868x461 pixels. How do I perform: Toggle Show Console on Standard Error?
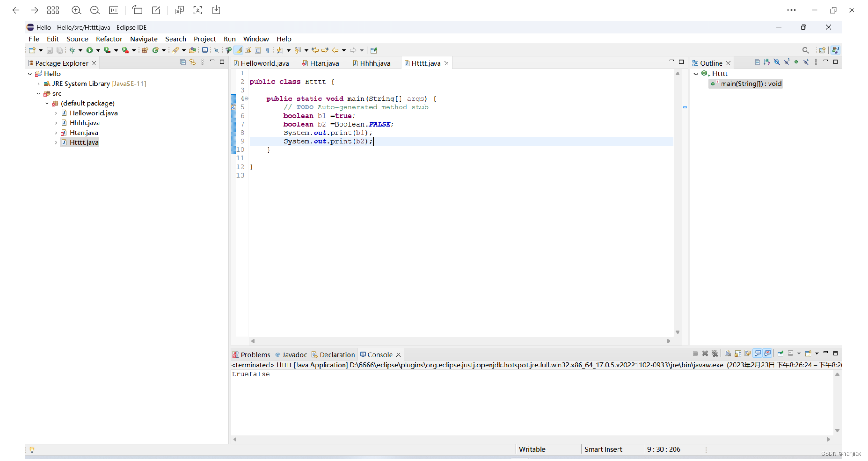[x=767, y=353]
